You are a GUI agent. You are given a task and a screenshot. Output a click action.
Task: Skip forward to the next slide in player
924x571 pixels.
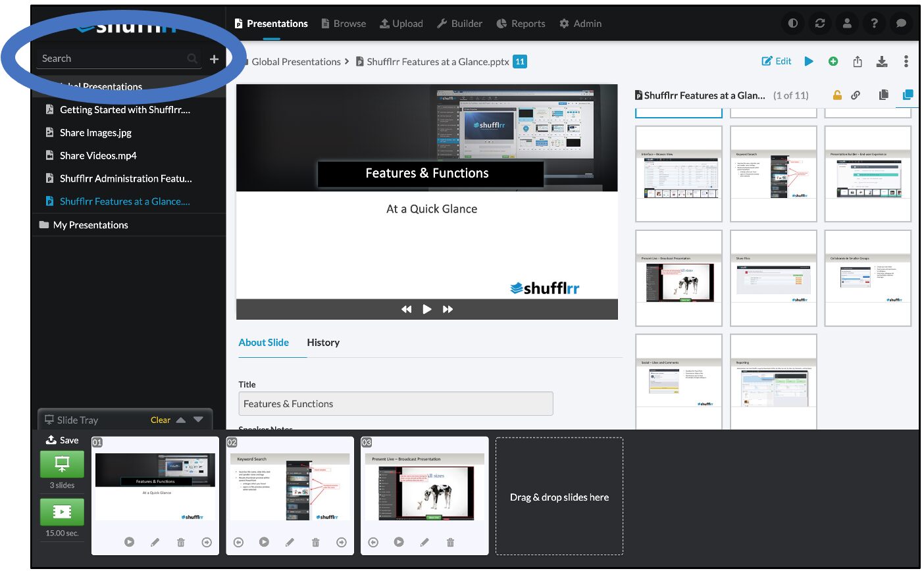(x=448, y=309)
